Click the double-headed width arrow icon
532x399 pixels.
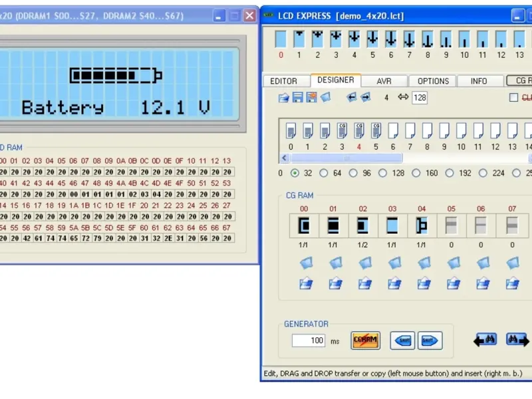(x=403, y=97)
